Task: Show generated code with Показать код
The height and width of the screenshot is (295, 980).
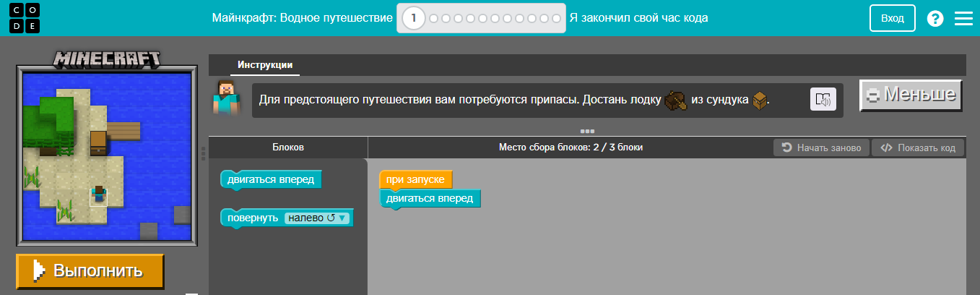Action: tap(917, 147)
